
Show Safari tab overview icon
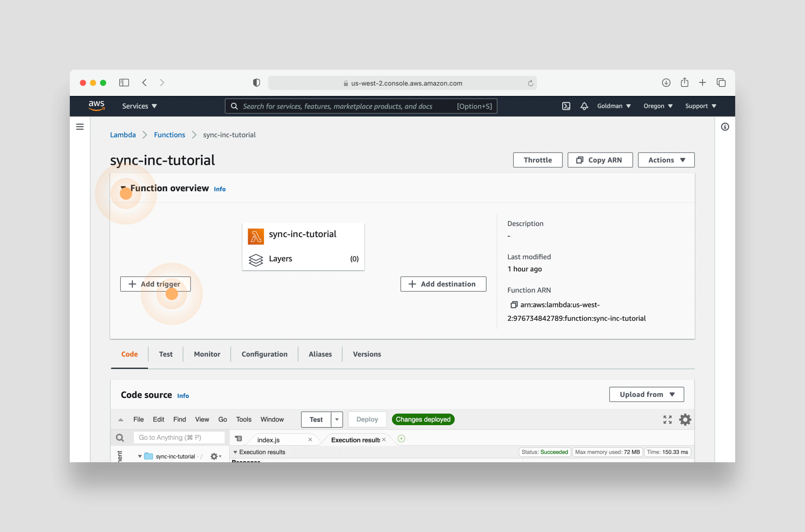point(721,83)
